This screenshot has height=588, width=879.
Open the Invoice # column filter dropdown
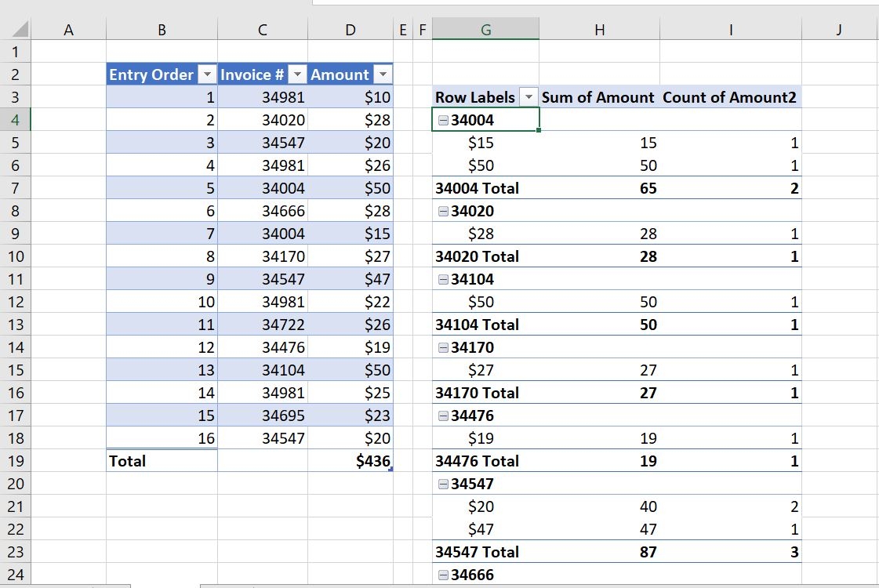pos(297,74)
